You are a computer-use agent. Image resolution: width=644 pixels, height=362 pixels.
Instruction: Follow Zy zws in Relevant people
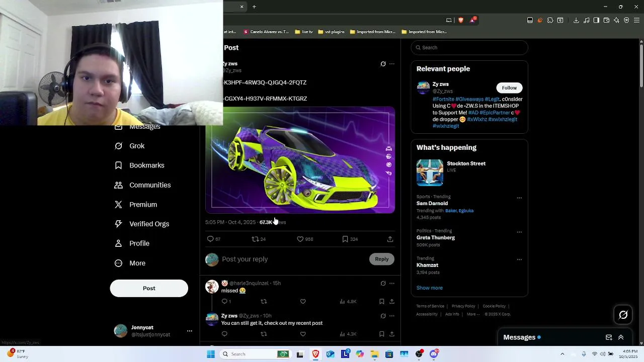pos(509,88)
